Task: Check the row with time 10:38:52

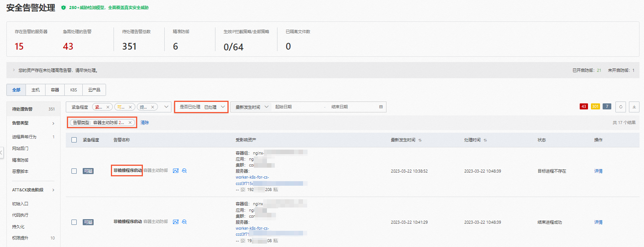Action: (x=74, y=171)
